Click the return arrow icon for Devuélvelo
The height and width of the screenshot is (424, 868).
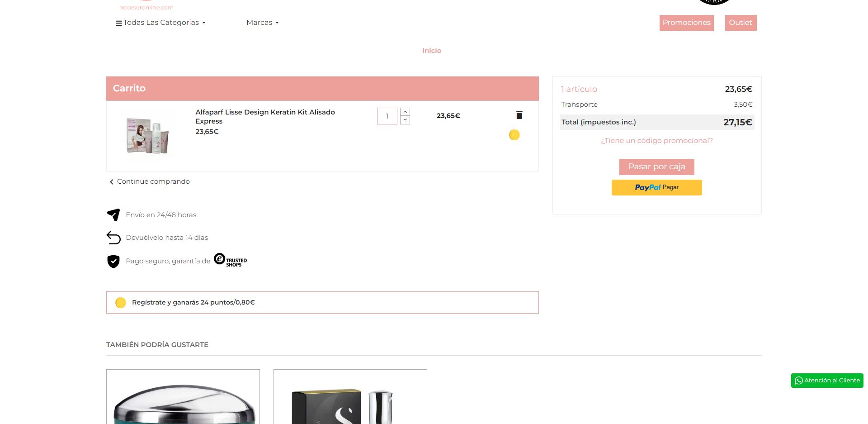(x=113, y=238)
